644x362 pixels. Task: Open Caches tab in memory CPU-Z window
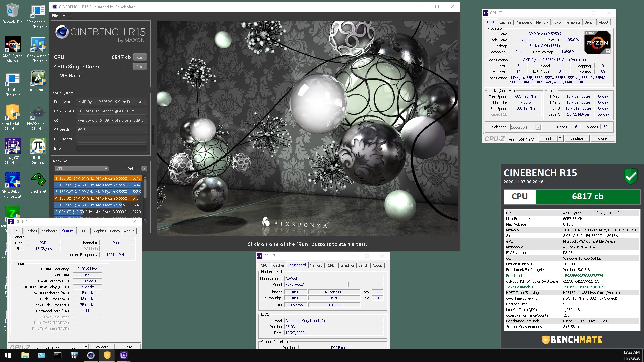[x=31, y=231]
